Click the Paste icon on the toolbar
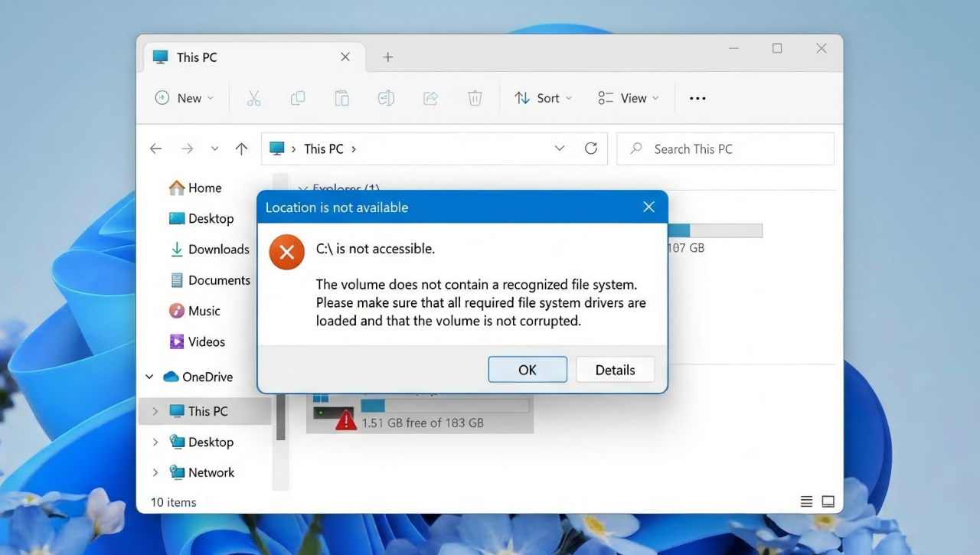The image size is (980, 555). 341,98
